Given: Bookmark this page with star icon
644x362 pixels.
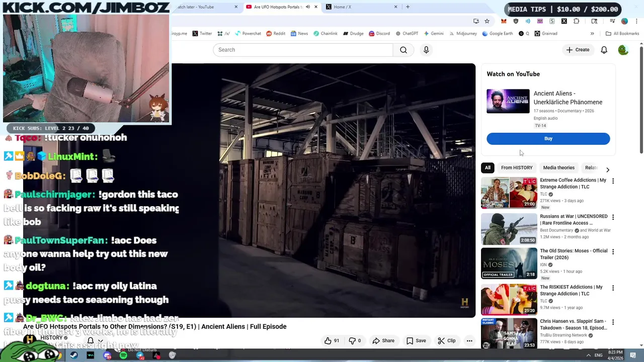Looking at the screenshot, I should pos(487,21).
